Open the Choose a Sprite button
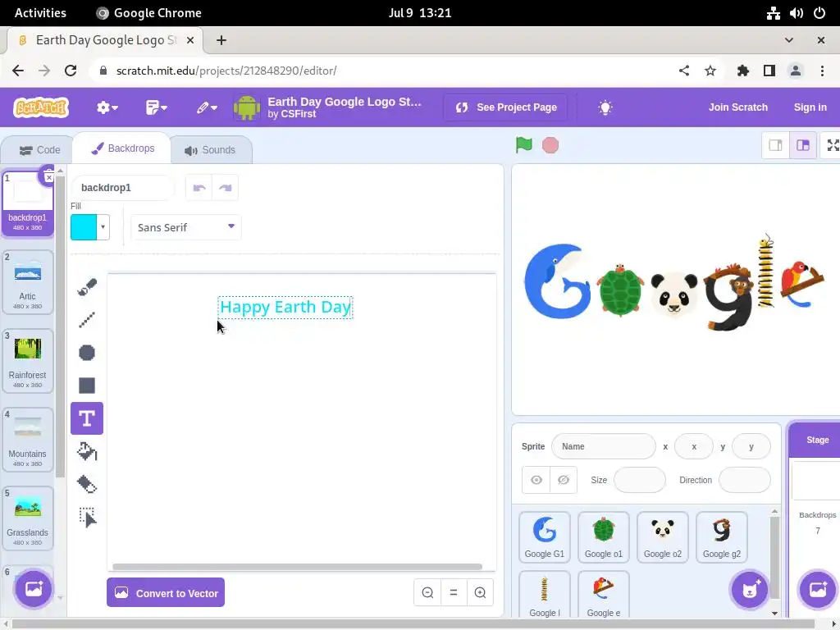Image resolution: width=840 pixels, height=630 pixels. (750, 590)
